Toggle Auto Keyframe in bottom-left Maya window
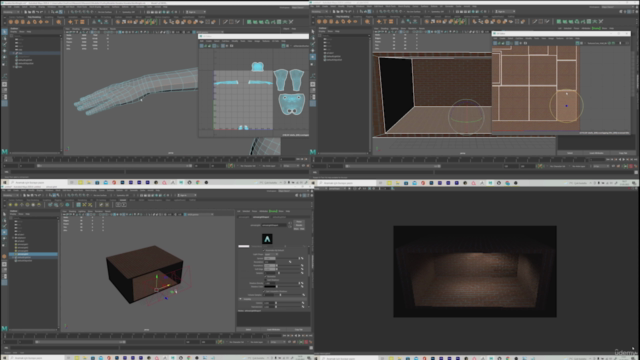 tap(307, 342)
